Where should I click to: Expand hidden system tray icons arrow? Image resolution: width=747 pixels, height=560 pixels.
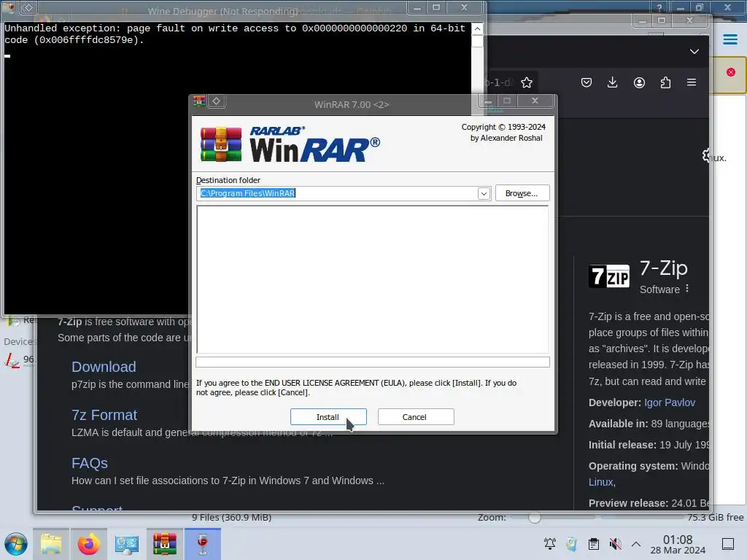[x=636, y=544]
